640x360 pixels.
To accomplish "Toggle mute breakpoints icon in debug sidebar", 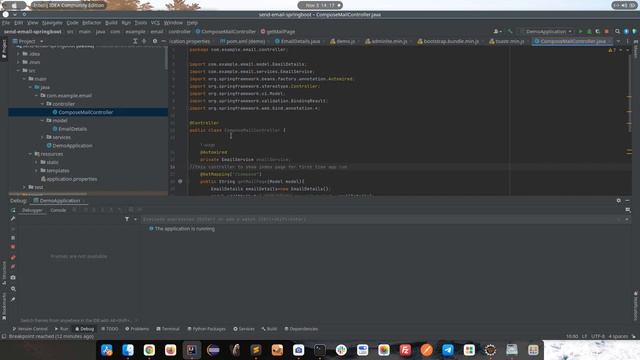I will point(13,267).
